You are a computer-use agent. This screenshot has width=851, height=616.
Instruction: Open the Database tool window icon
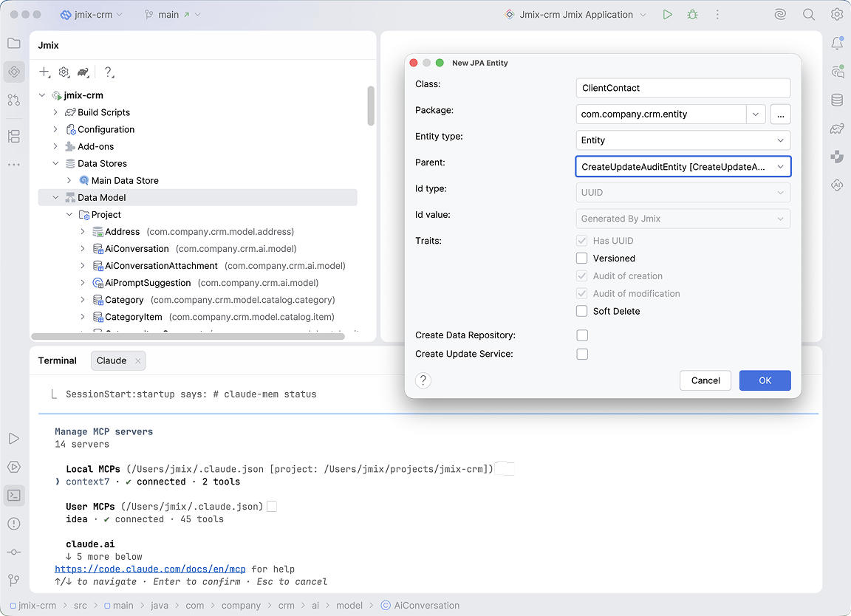coord(838,100)
